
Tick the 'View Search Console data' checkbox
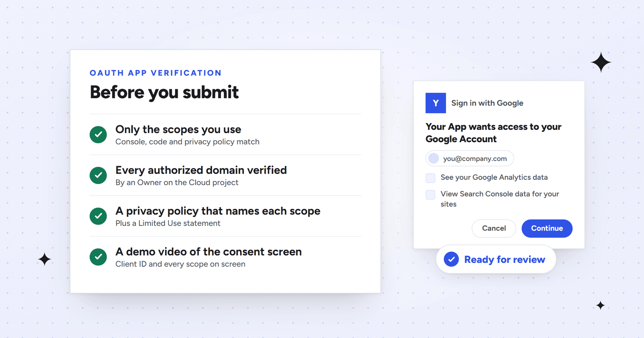[x=430, y=194]
